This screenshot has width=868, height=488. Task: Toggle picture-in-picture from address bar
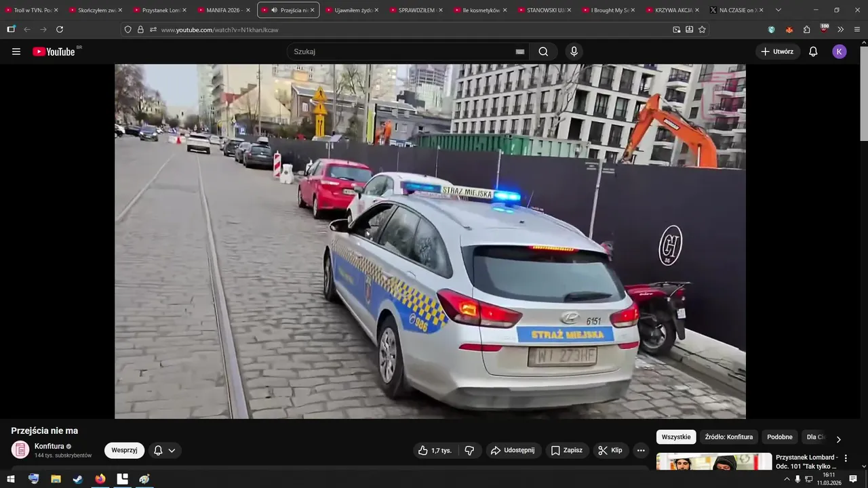(x=676, y=29)
